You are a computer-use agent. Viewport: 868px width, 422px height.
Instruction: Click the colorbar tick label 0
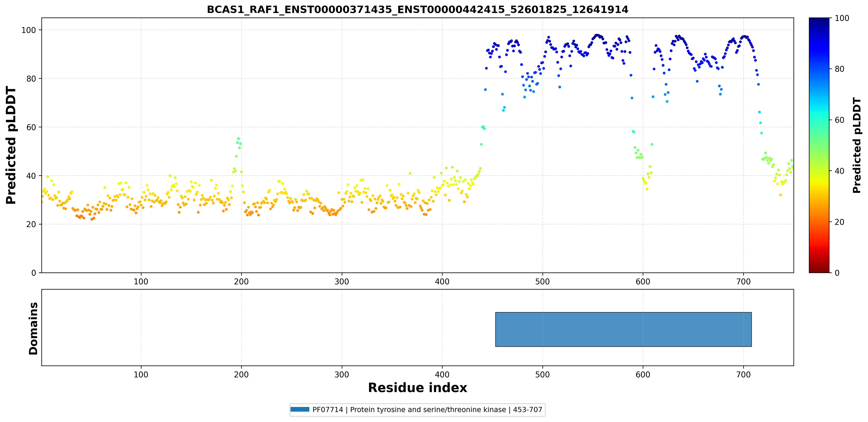coord(837,273)
